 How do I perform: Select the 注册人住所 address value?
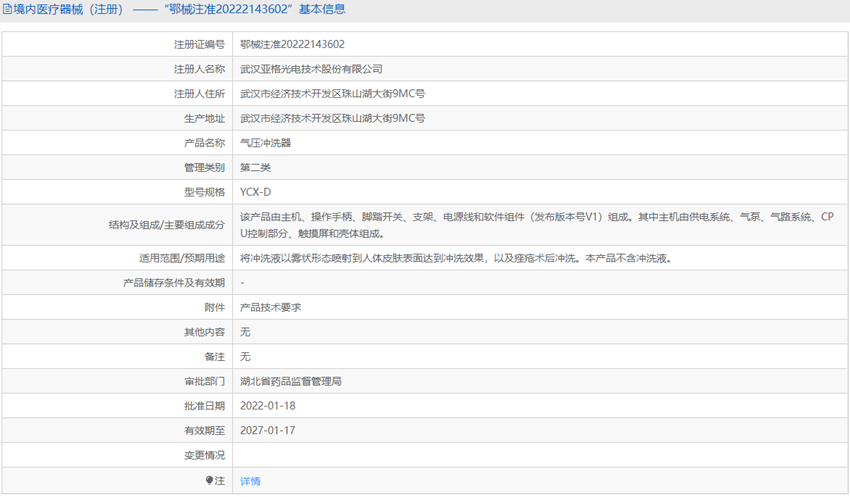click(332, 94)
